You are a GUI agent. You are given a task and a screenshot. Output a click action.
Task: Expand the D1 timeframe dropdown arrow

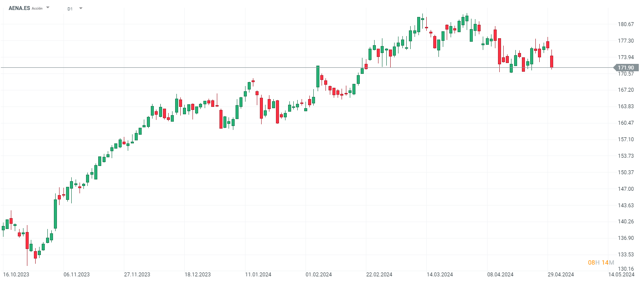[81, 8]
